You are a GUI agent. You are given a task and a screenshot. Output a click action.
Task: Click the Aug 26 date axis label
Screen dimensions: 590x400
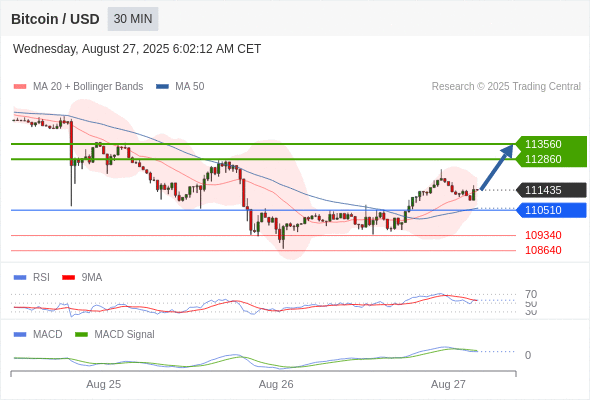(x=276, y=385)
